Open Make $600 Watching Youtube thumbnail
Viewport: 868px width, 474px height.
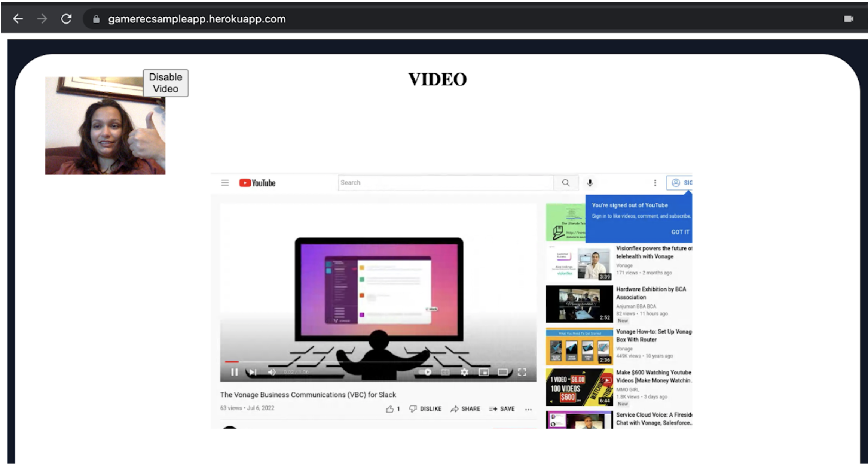click(x=579, y=387)
